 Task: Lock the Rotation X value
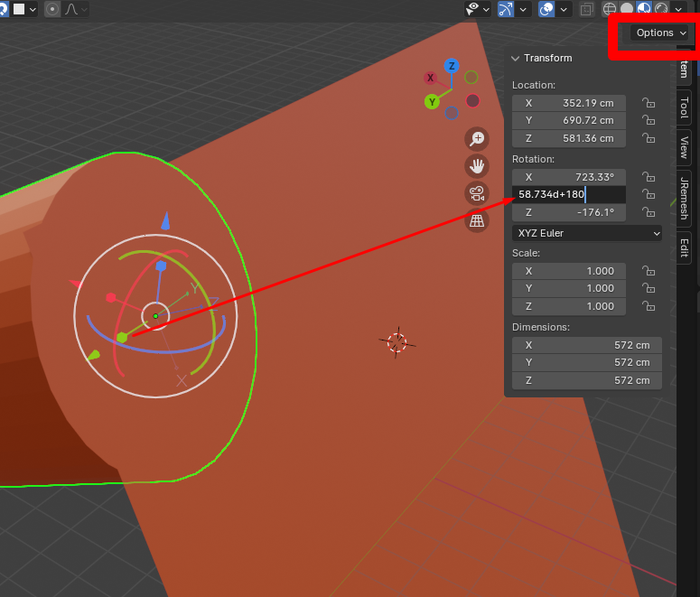pos(649,177)
